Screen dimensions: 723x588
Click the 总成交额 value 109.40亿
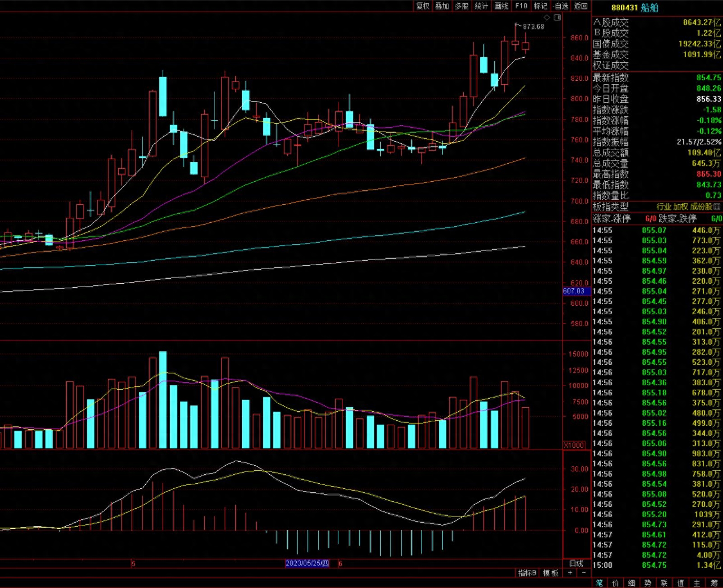[704, 152]
